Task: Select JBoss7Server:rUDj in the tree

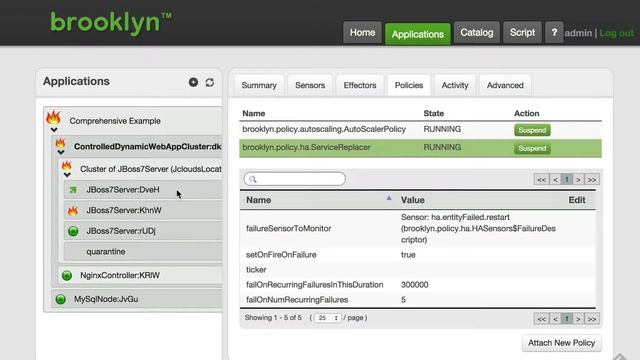Action: point(121,231)
